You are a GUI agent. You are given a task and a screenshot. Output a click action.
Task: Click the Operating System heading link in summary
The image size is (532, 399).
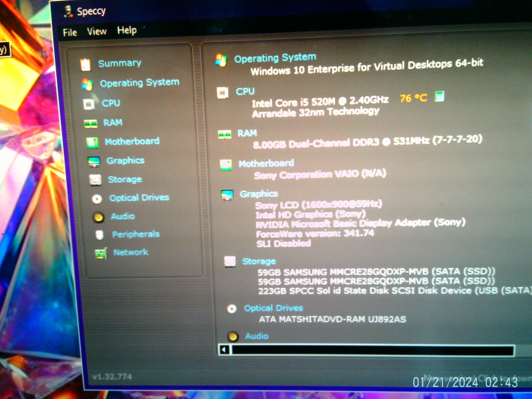click(x=275, y=58)
